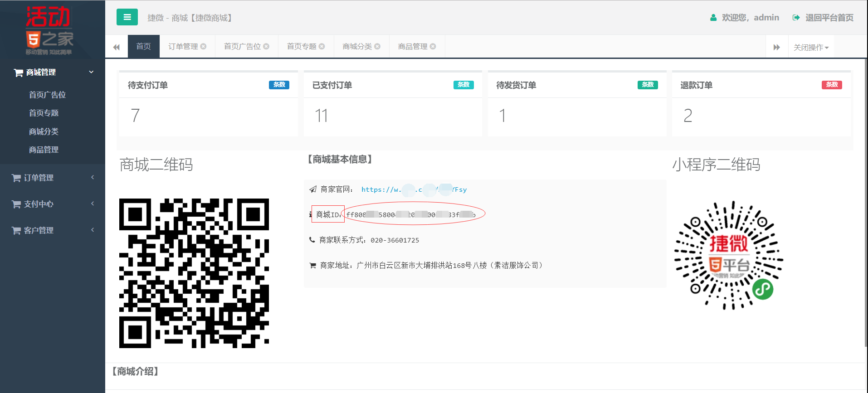Click the cart icon beside 支付中心

16,204
